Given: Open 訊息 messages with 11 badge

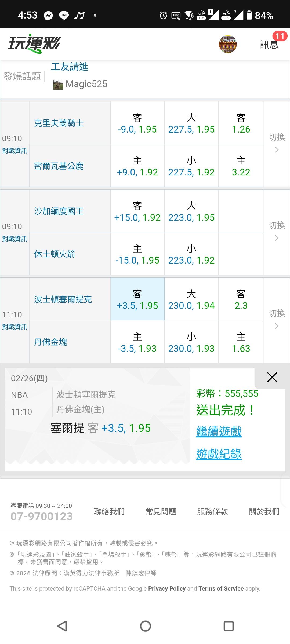Looking at the screenshot, I should coord(269,44).
